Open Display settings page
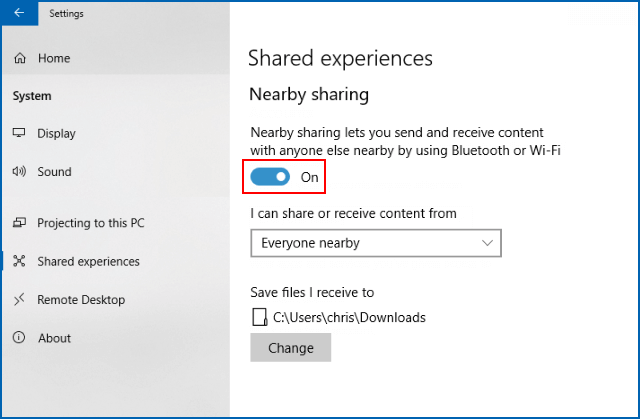Viewport: 640px width, 419px height. coord(56,134)
